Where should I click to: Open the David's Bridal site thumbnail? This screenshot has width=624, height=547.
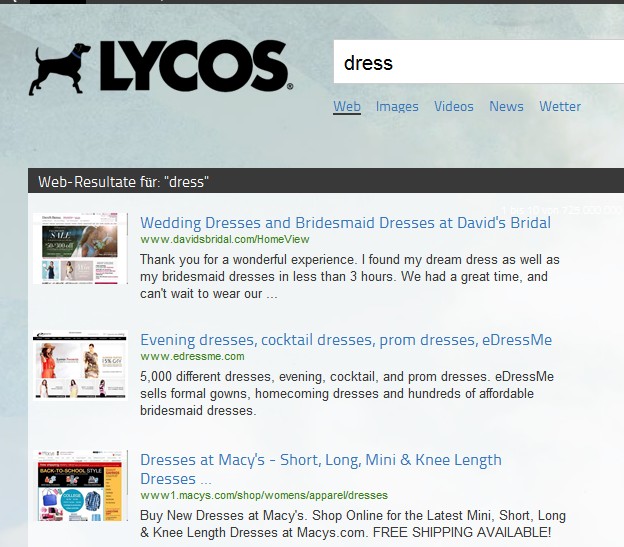coord(80,248)
